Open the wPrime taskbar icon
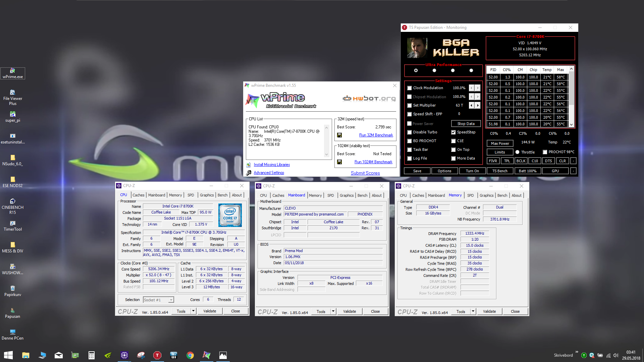Screen dimensions: 644x362 coord(207,355)
